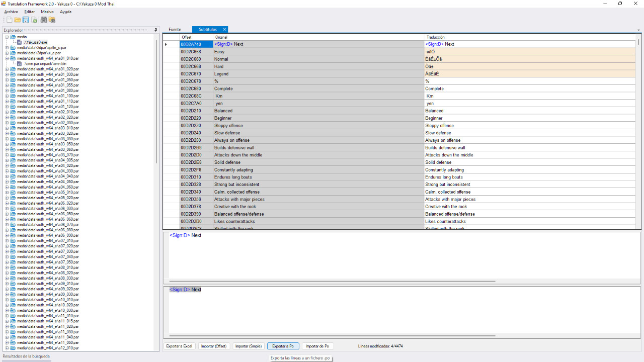
Task: Click the Save floppy disk icon
Action: tap(26, 20)
